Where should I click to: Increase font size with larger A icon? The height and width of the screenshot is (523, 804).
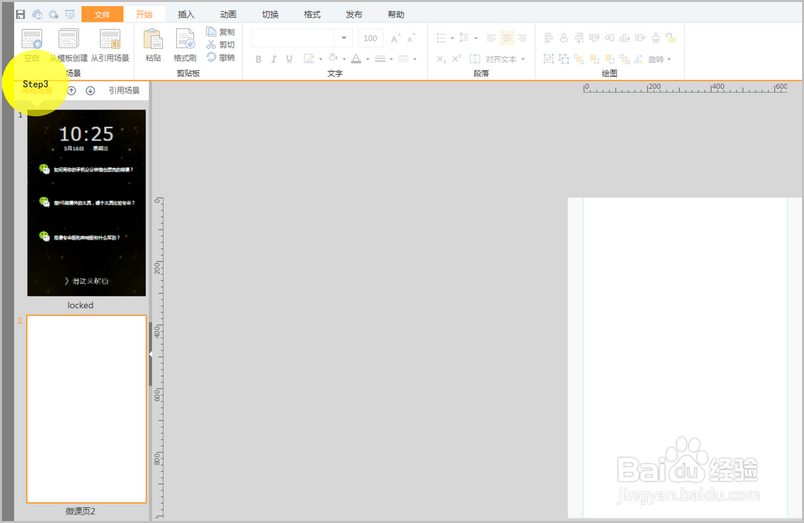(x=395, y=38)
